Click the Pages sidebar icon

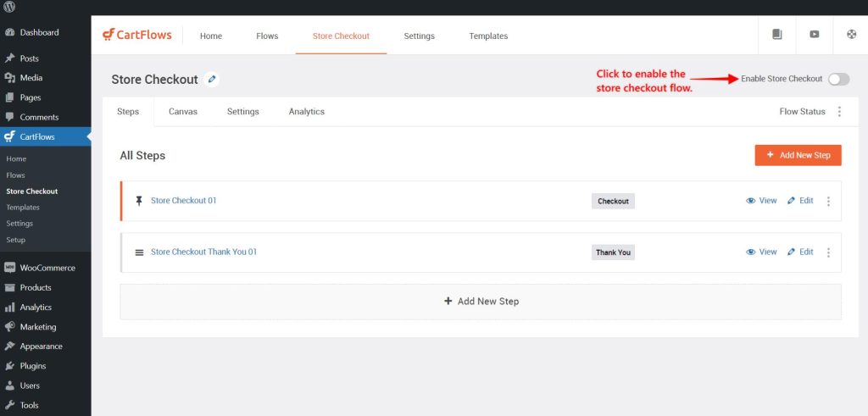9,97
